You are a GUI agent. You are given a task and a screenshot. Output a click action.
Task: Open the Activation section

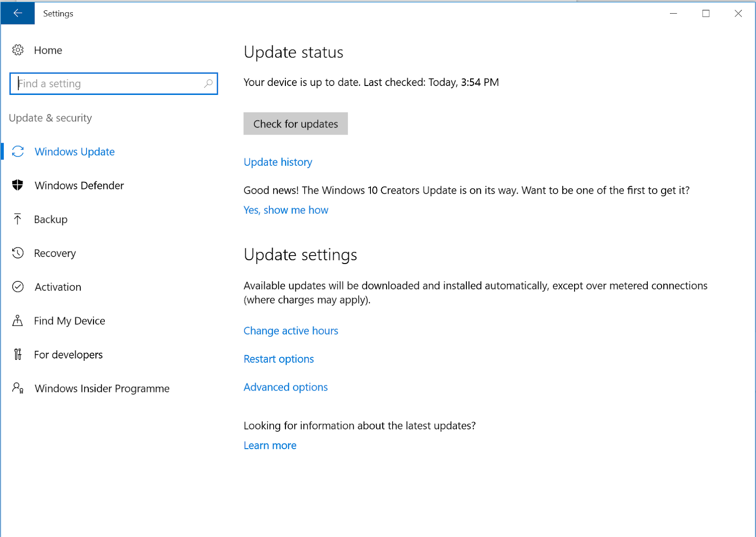tap(58, 287)
